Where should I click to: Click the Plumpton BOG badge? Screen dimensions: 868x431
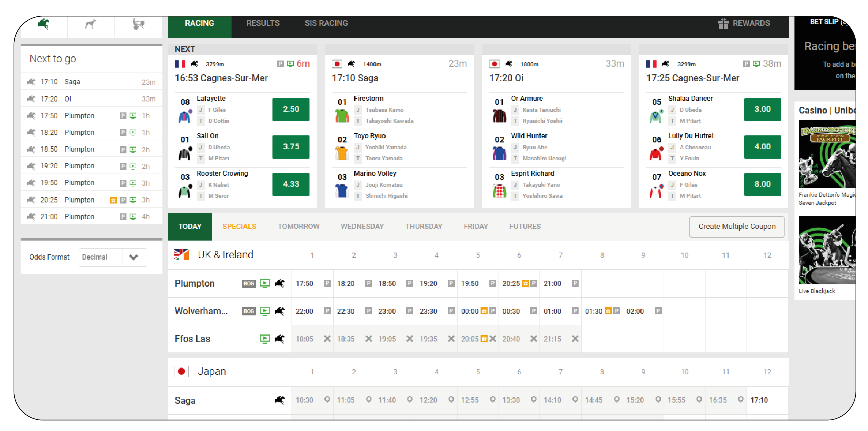[249, 283]
